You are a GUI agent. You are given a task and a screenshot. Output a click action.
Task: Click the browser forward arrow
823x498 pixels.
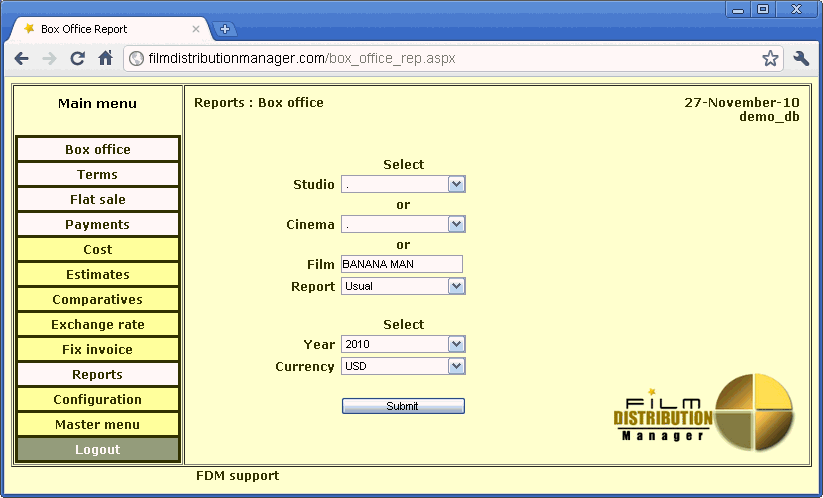(49, 59)
